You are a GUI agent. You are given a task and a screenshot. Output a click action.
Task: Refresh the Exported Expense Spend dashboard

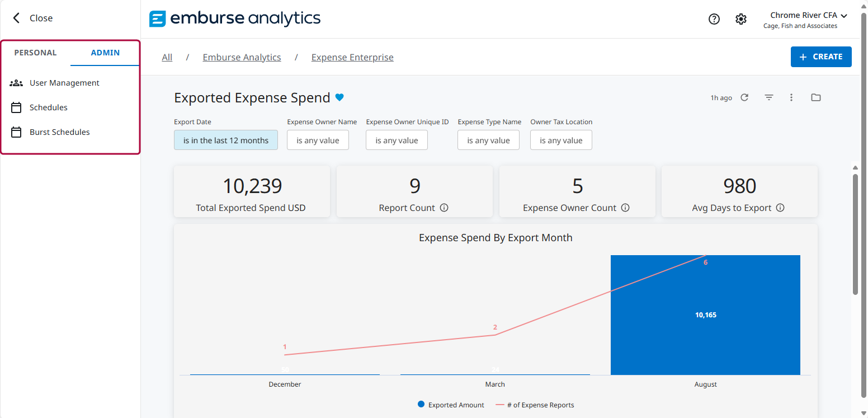click(744, 97)
